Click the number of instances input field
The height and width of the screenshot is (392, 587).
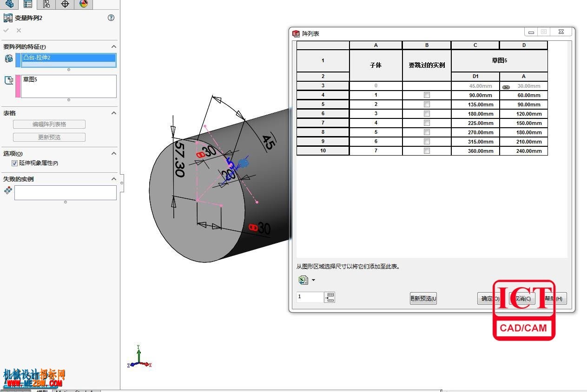coord(310,297)
